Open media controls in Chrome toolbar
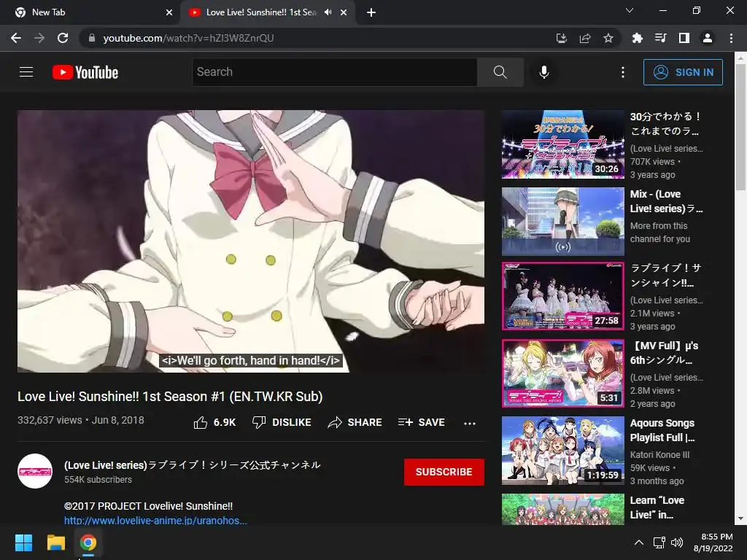The image size is (747, 560). pyautogui.click(x=660, y=38)
